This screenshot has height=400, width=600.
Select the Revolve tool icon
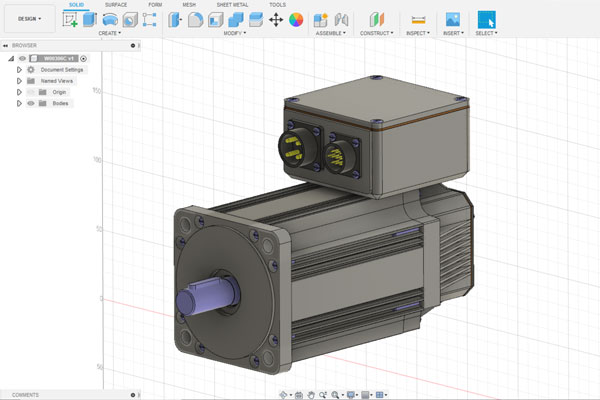(x=110, y=20)
